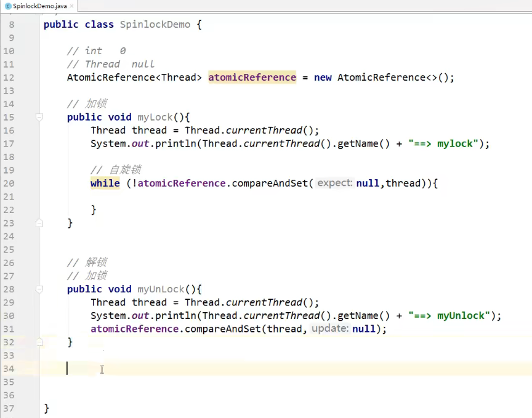Click currentThread call on line 29
This screenshot has width=532, height=418.
264,302
